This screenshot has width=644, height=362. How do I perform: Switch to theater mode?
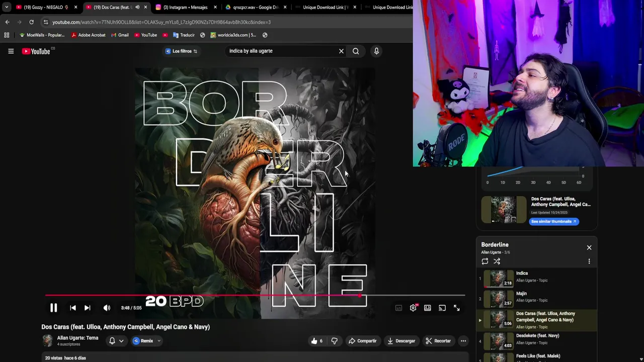pos(428,308)
